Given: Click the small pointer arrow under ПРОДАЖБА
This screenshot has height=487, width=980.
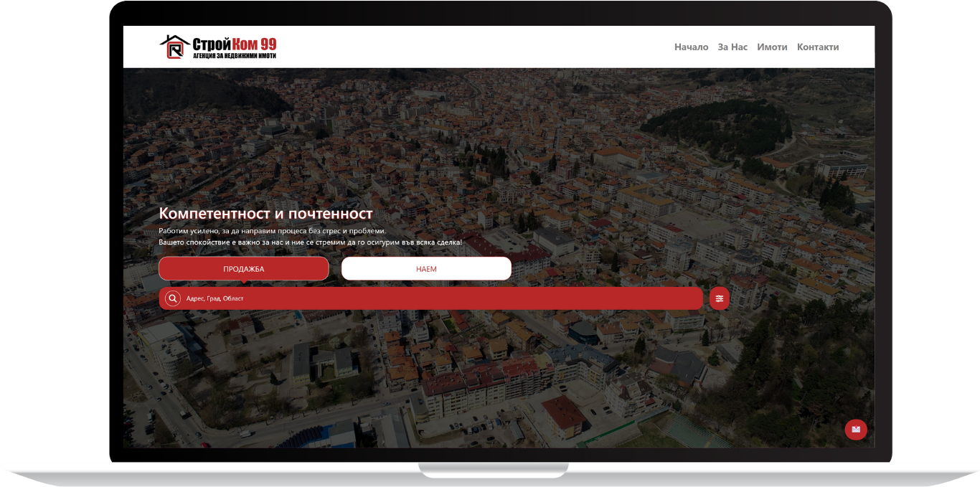Looking at the screenshot, I should [x=244, y=283].
